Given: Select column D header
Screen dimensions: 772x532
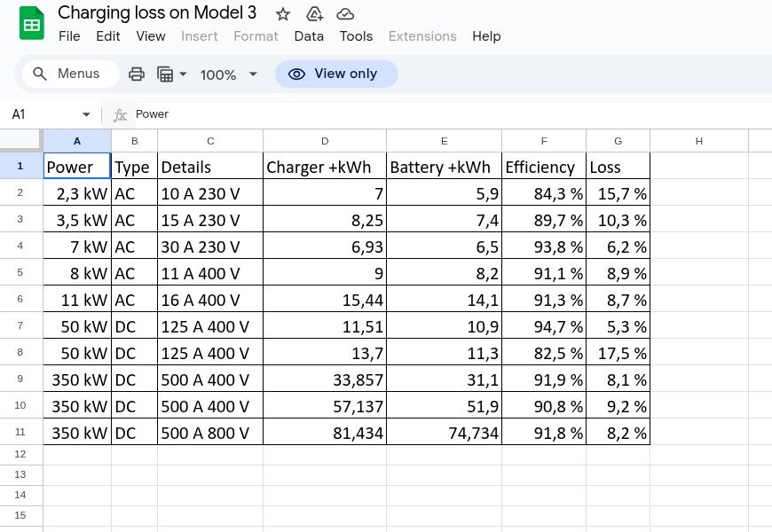Looking at the screenshot, I should (x=325, y=141).
